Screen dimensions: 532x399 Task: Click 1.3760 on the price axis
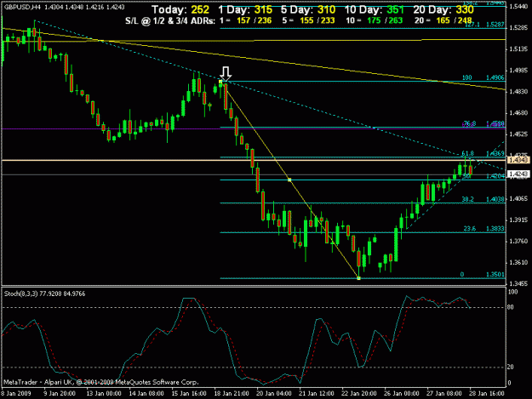pos(518,241)
